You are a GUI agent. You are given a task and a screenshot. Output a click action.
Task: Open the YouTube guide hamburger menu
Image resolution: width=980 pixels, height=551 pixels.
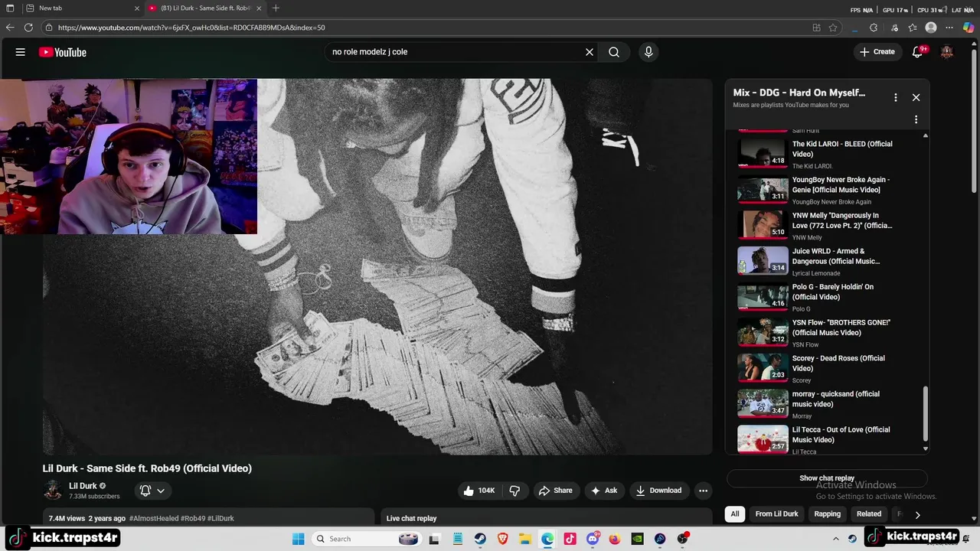coord(21,52)
